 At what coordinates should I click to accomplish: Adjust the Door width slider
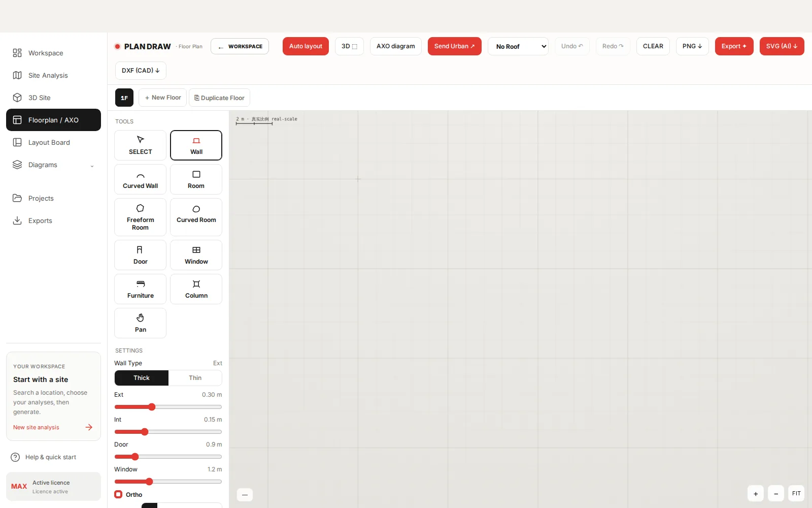168,457
